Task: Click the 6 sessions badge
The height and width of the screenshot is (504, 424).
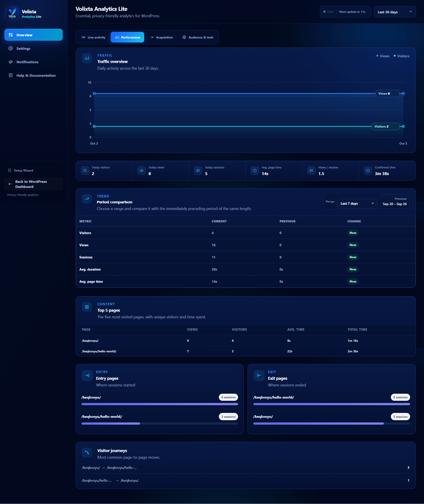Action: (400, 397)
